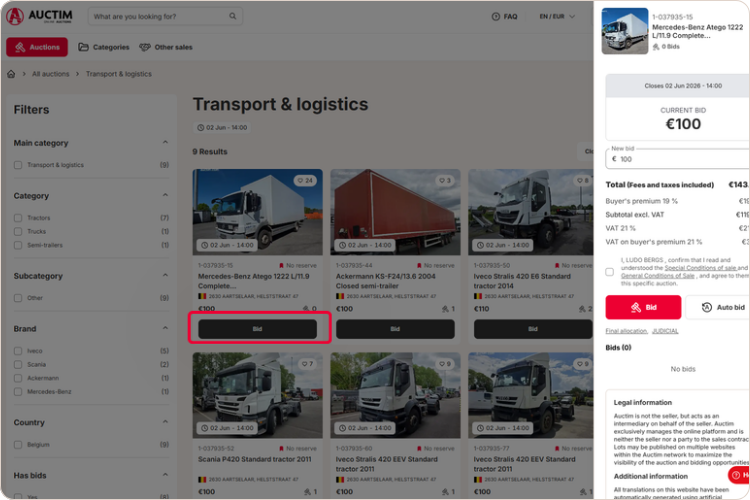Open the Categories menu
The height and width of the screenshot is (500, 750).
click(x=104, y=47)
